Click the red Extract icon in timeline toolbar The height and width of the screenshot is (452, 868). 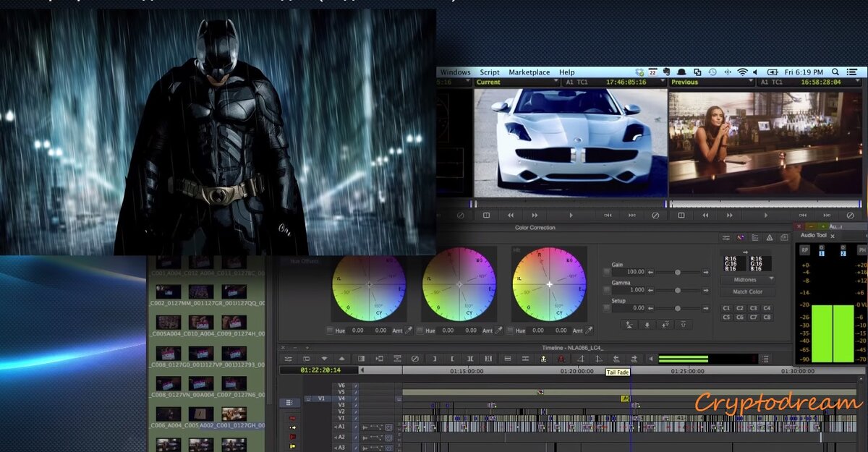[560, 359]
